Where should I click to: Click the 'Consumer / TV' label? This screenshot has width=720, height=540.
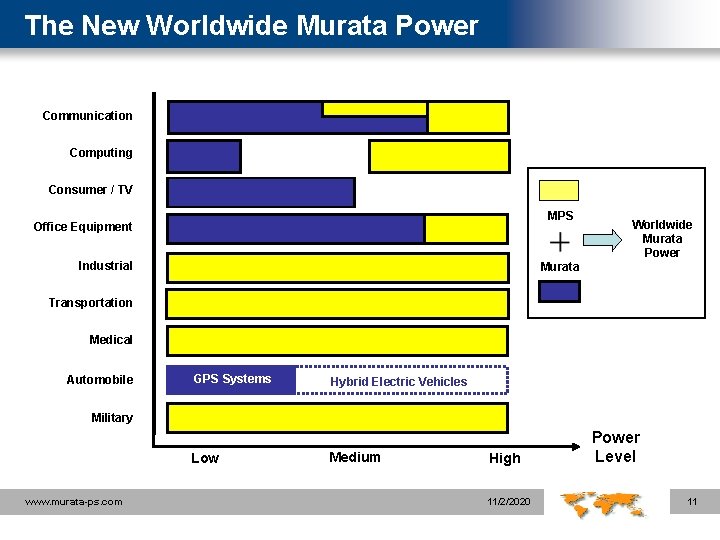90,190
